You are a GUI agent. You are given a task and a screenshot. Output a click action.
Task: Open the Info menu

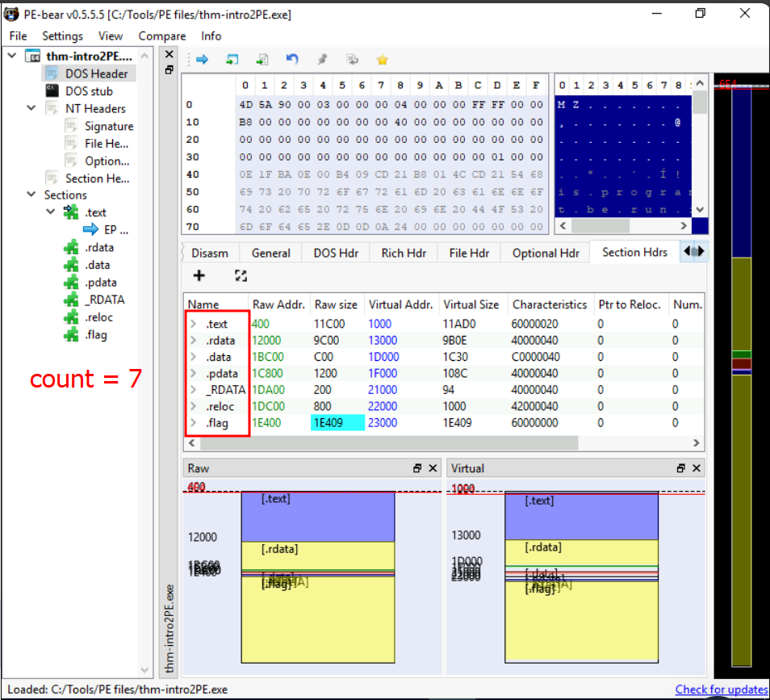pyautogui.click(x=211, y=36)
